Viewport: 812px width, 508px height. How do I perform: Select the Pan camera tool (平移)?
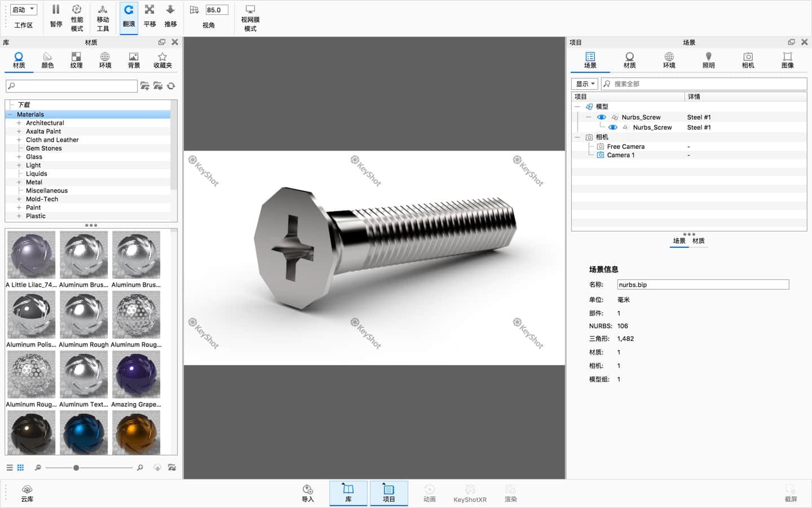pyautogui.click(x=149, y=16)
